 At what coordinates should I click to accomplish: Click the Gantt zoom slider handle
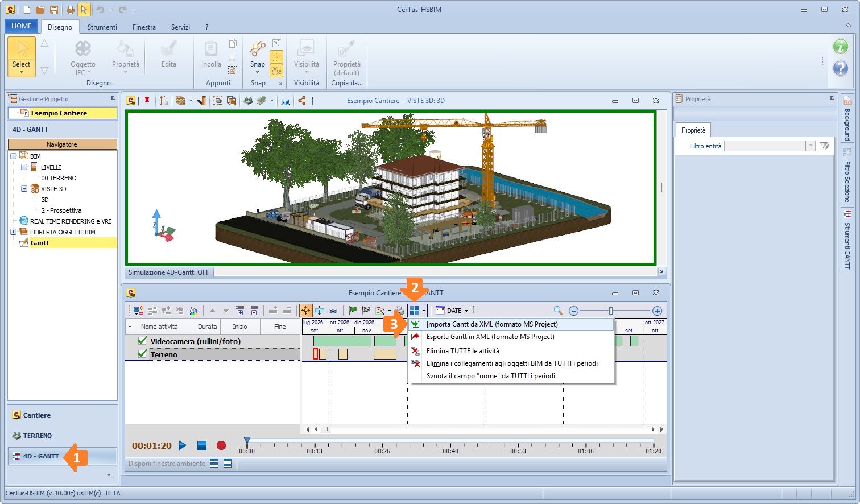611,311
